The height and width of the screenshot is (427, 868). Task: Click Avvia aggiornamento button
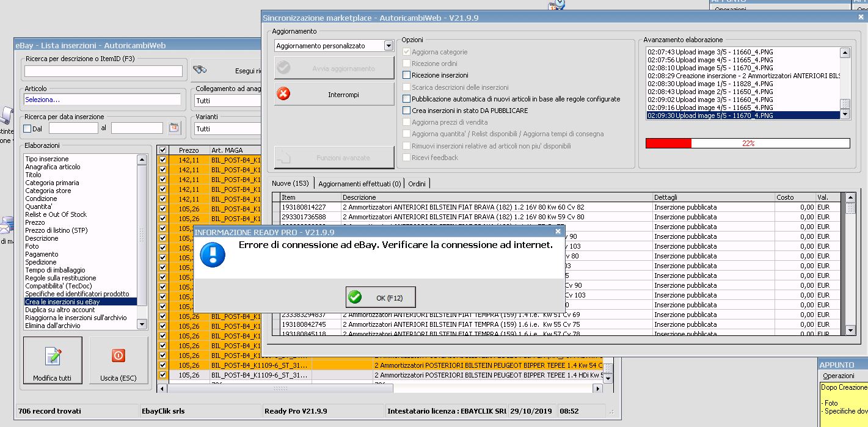[x=334, y=68]
